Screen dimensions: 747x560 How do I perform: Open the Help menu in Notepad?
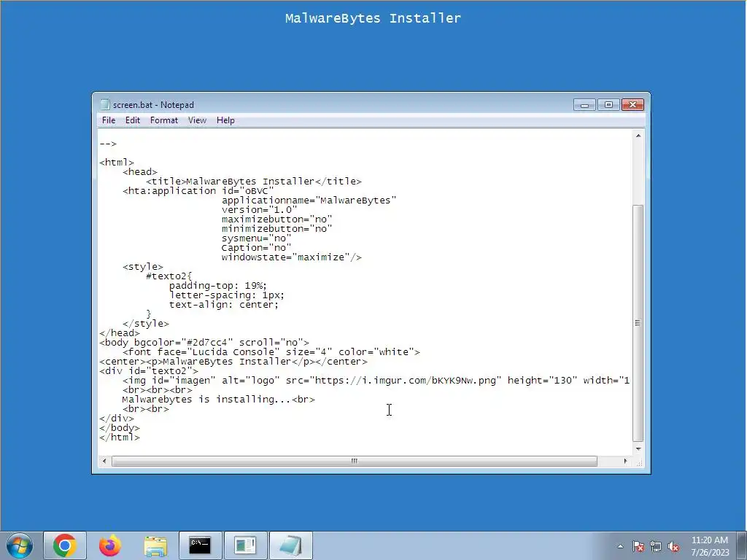point(225,120)
